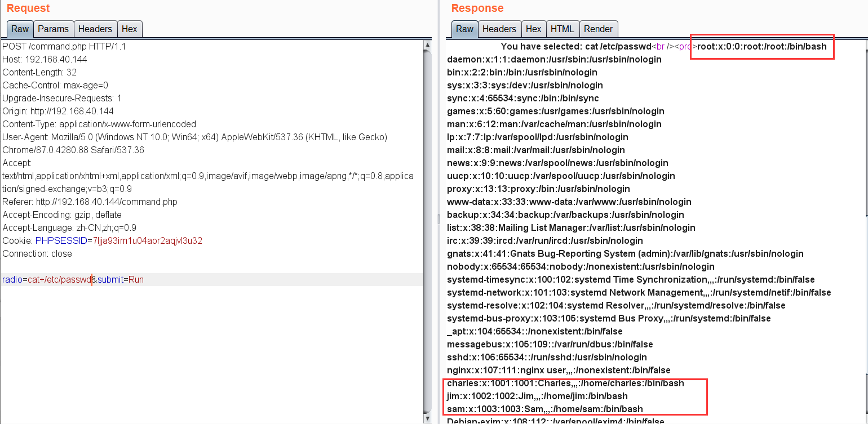Click the Origin header line
Screen dimensions: 868x424
58,111
